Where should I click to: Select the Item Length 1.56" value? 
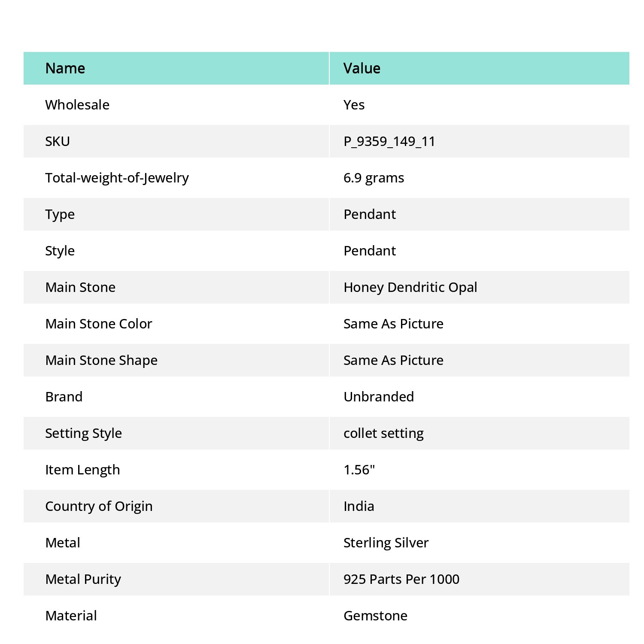click(359, 470)
